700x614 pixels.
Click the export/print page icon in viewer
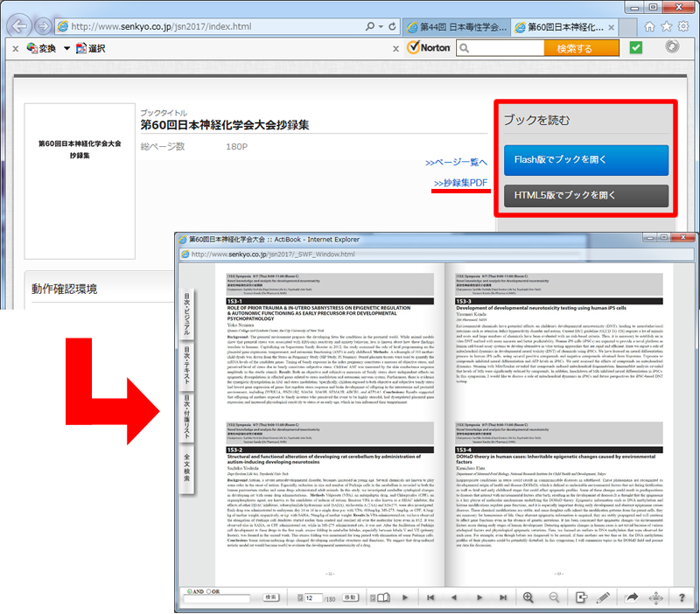[581, 597]
